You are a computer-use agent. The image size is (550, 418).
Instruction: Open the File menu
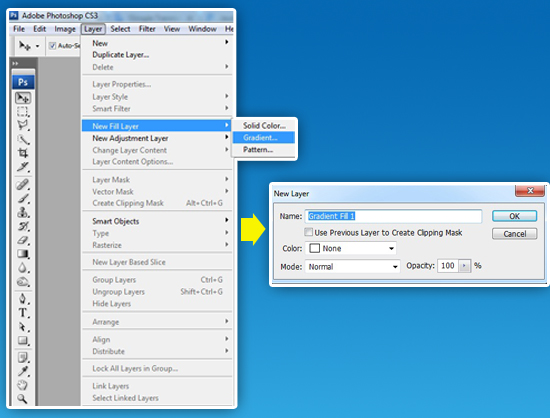pos(19,29)
